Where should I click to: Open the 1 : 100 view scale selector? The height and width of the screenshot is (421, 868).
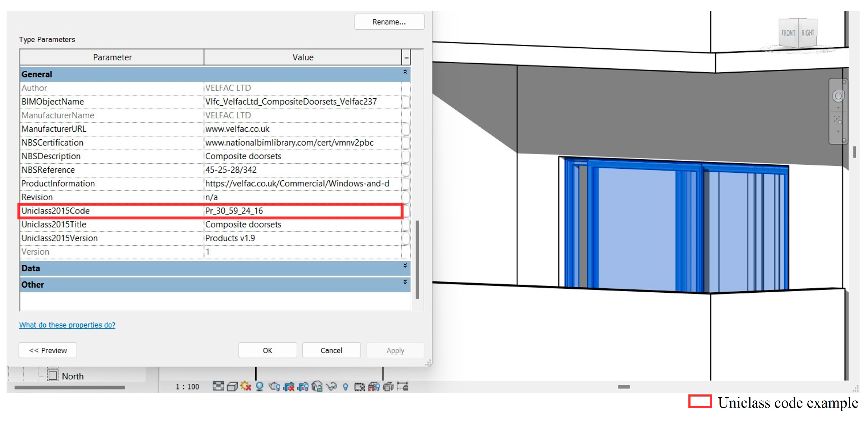(x=187, y=387)
